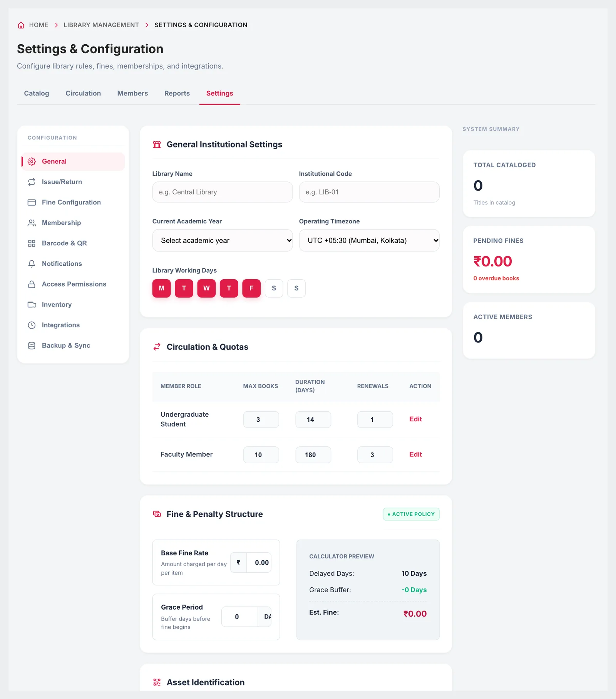Click the Access Permissions lock icon

click(32, 284)
